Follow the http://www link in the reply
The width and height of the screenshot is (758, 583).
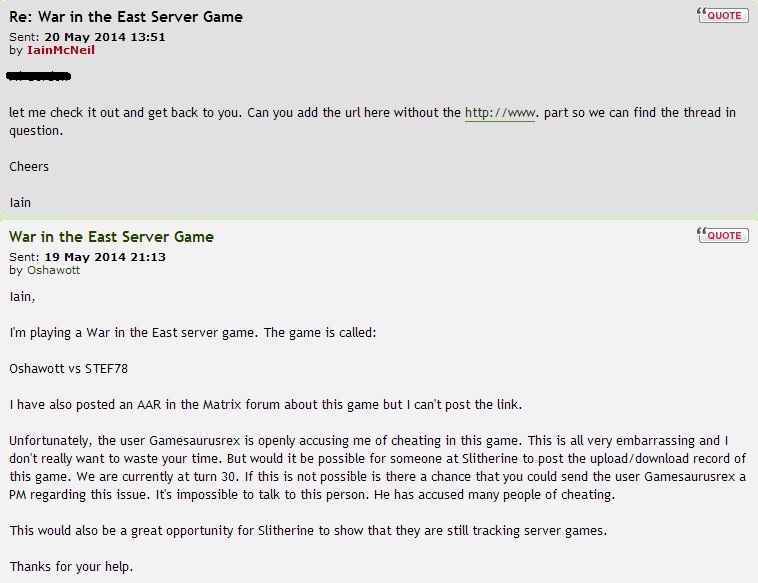500,112
